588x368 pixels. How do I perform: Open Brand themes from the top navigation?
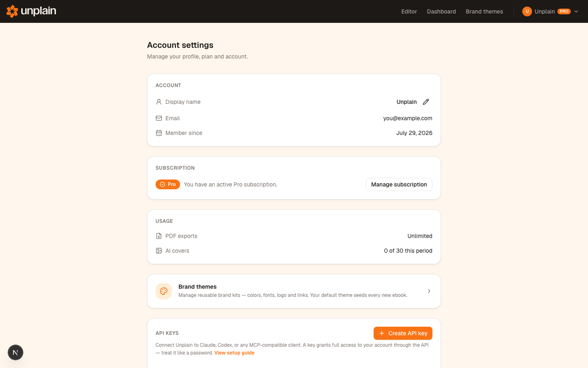coord(484,11)
